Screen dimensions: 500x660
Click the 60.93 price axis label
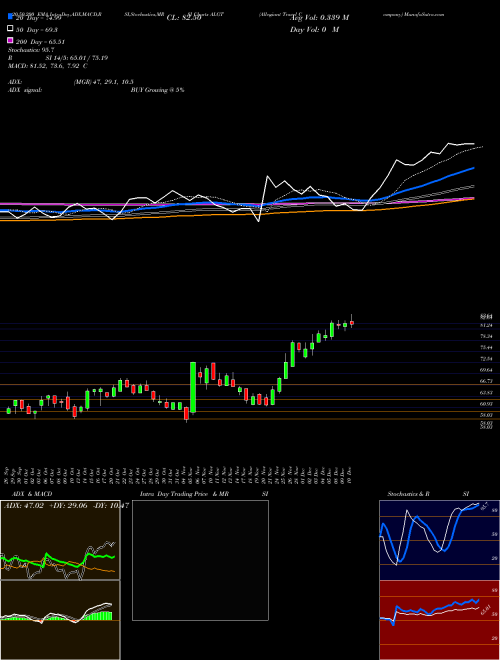pyautogui.click(x=486, y=404)
